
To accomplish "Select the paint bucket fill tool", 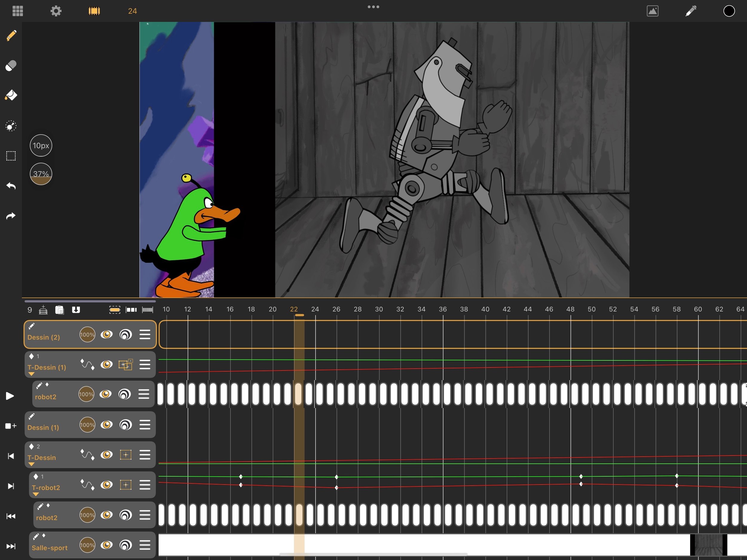I will click(x=11, y=96).
